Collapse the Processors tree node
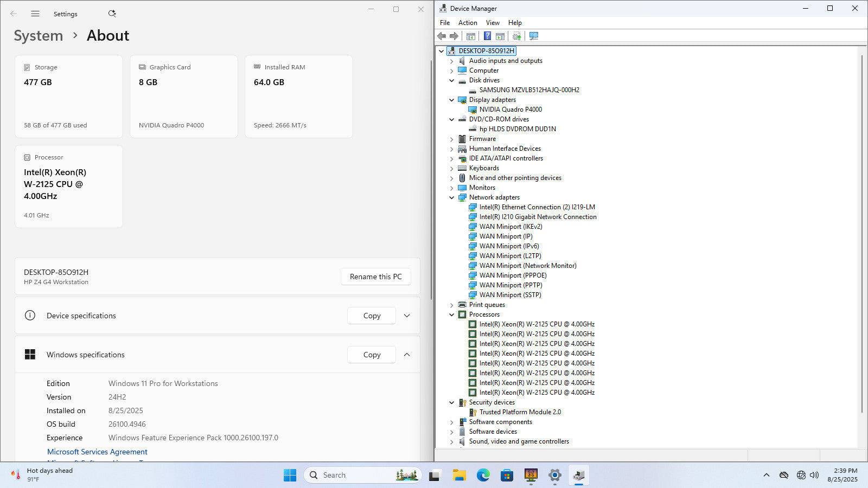Viewport: 868px width, 488px height. (x=451, y=314)
